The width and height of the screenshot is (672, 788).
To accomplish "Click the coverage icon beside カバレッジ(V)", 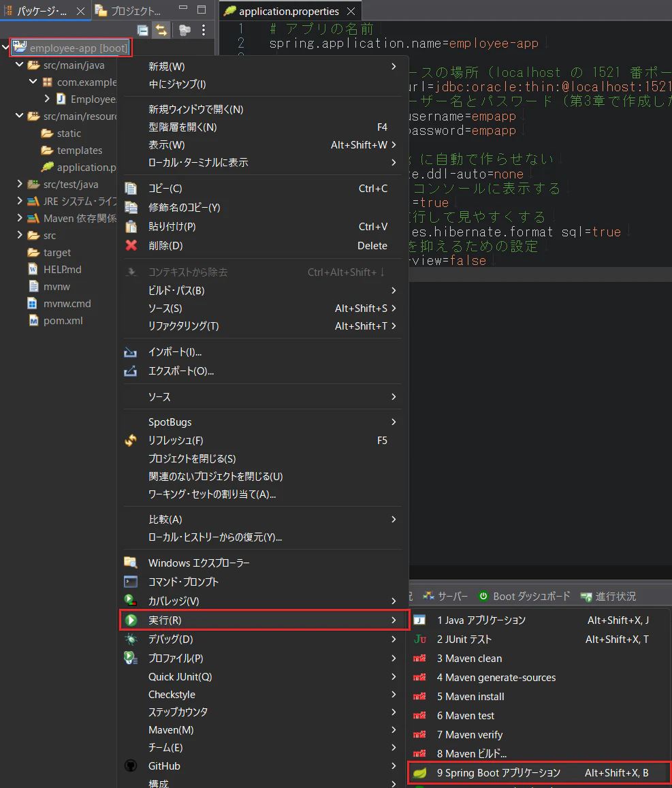I will coord(131,601).
